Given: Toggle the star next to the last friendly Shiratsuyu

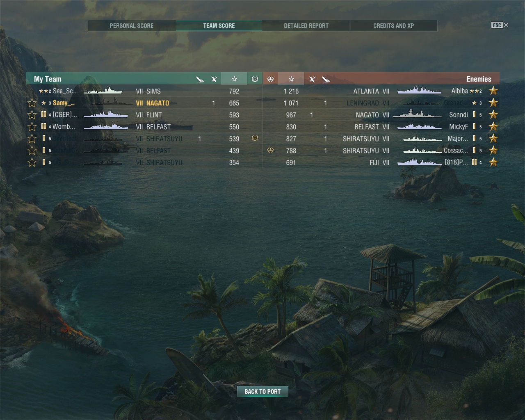Looking at the screenshot, I should coord(32,162).
